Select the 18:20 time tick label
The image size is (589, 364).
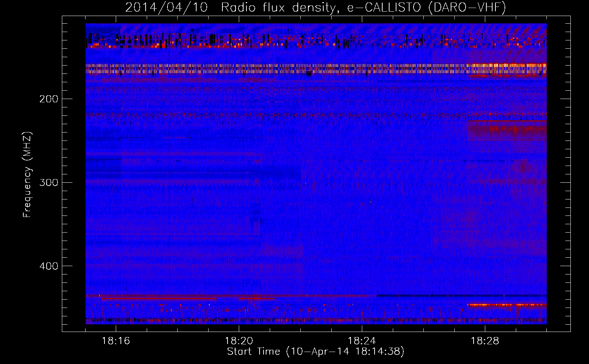[x=239, y=341]
